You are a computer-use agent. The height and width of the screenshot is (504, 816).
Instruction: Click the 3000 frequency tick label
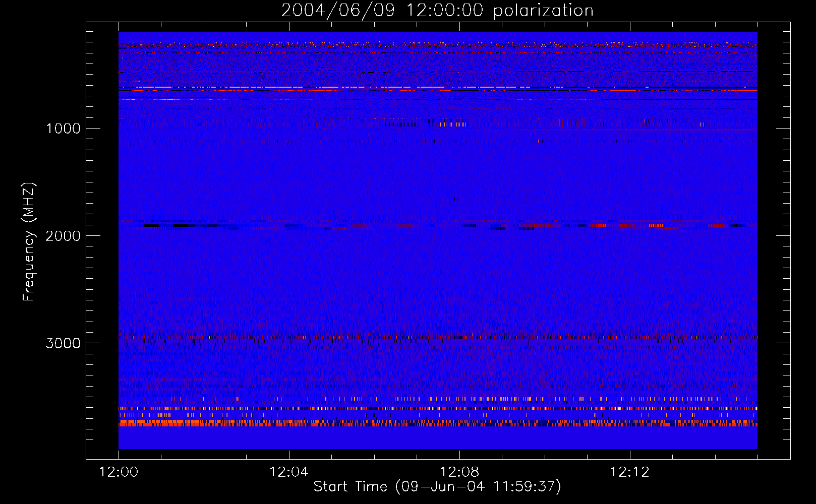(63, 343)
